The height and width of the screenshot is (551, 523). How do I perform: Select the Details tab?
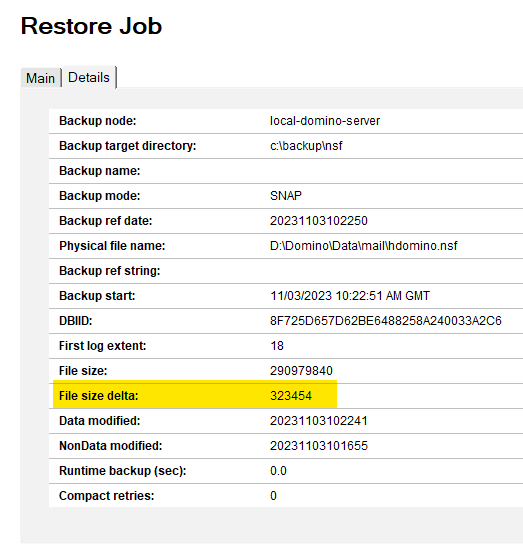89,77
